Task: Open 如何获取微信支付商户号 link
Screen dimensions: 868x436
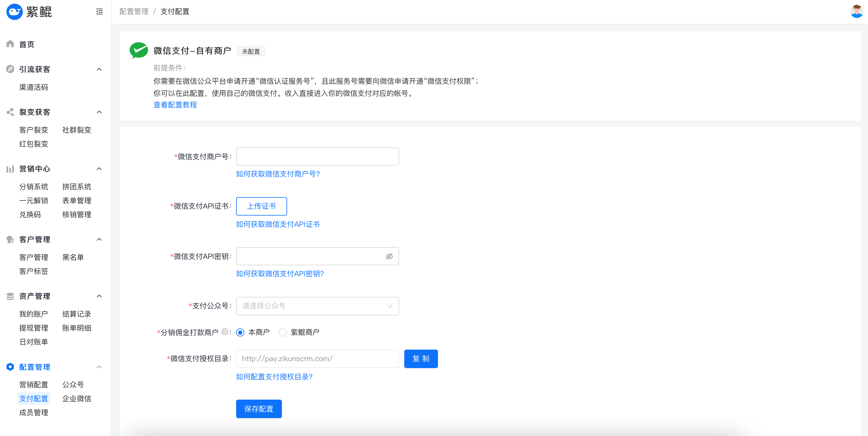Action: click(278, 174)
